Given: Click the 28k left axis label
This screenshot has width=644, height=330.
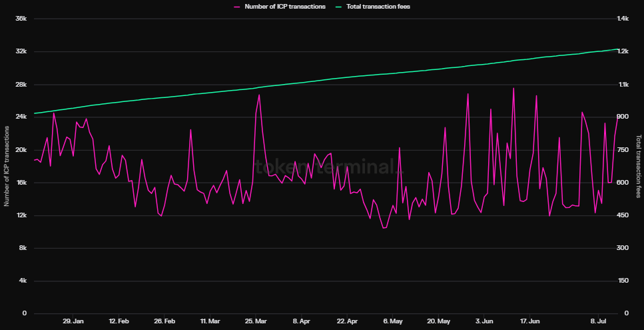Looking at the screenshot, I should pyautogui.click(x=21, y=85).
